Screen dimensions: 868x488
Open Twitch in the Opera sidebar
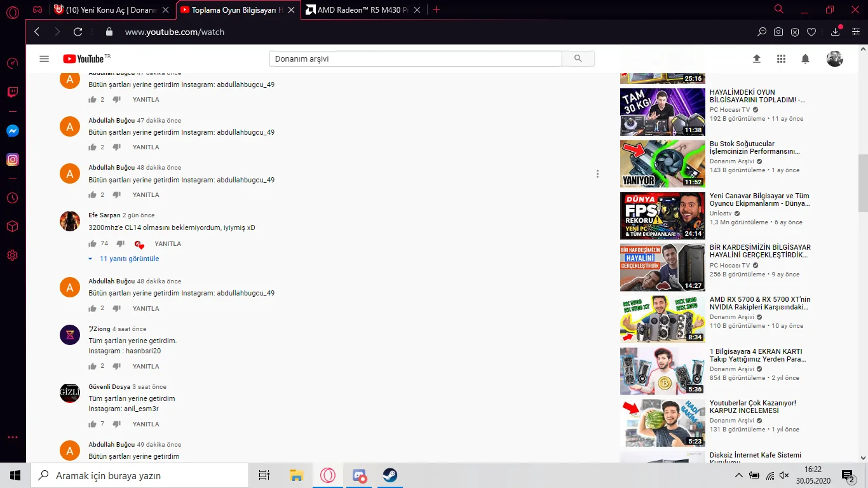pyautogui.click(x=13, y=92)
